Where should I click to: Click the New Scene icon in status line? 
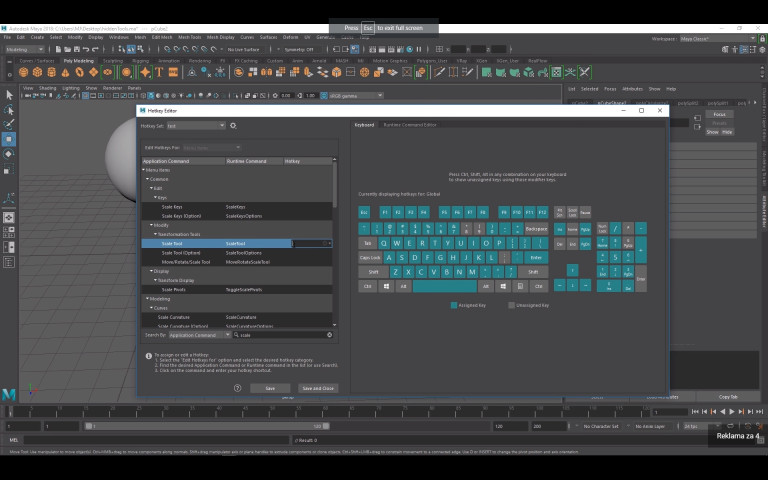pos(58,49)
